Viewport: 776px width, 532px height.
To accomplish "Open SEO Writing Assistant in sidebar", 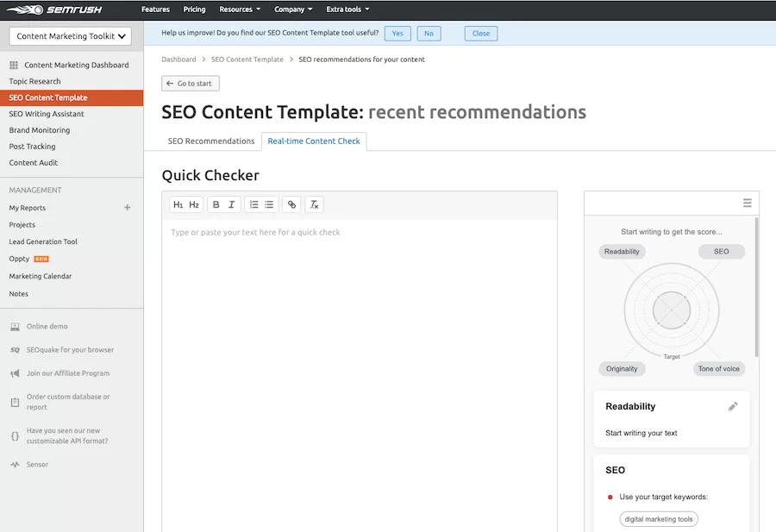I will click(47, 114).
